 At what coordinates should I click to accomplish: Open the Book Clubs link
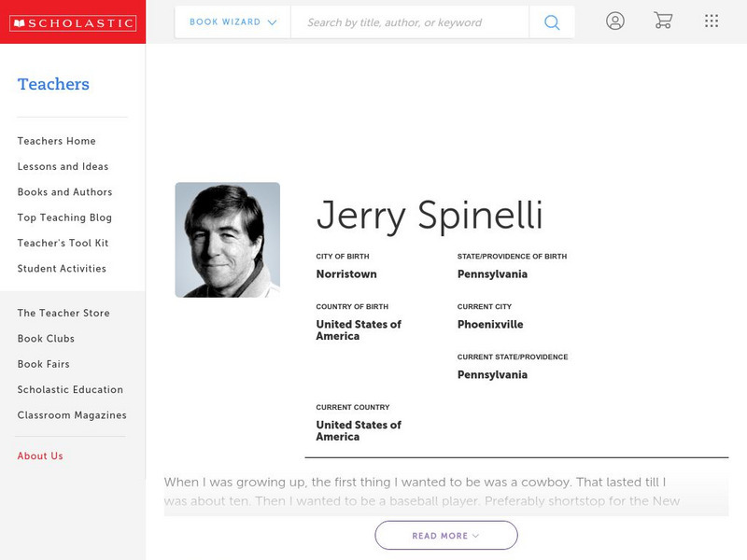pyautogui.click(x=46, y=339)
